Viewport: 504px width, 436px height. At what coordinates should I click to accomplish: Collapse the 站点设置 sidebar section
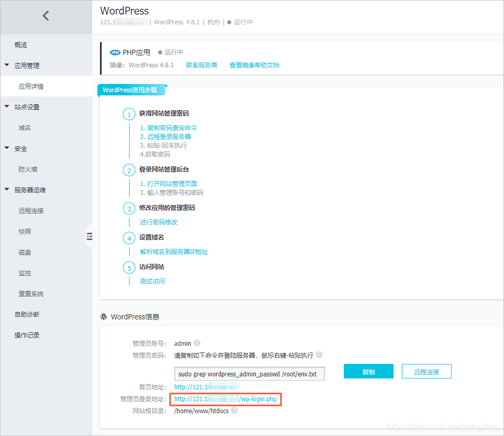(7, 106)
